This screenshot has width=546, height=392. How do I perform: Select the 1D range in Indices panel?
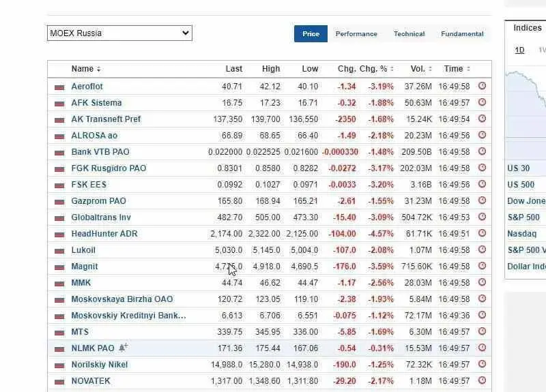519,50
